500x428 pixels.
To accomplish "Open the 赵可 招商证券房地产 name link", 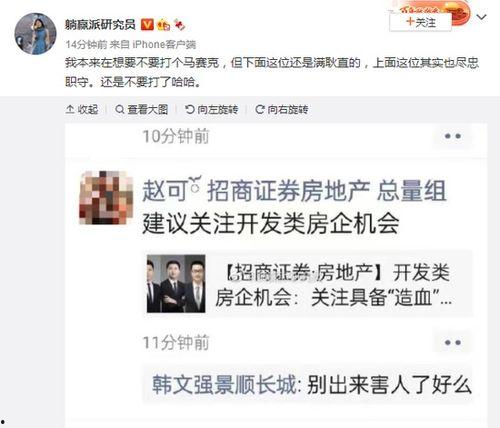I will [294, 191].
